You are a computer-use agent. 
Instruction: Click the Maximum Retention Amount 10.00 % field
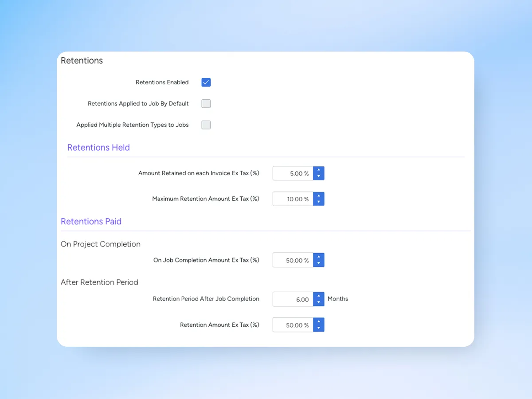(293, 199)
